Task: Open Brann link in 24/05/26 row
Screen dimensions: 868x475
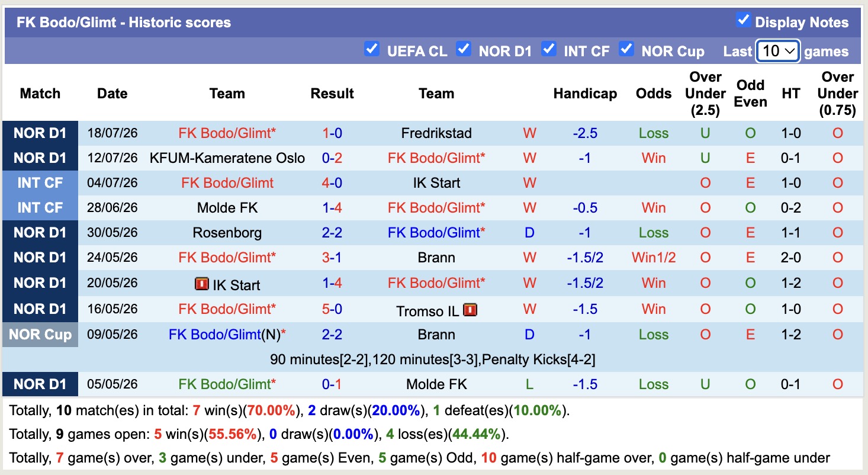Action: tap(436, 258)
